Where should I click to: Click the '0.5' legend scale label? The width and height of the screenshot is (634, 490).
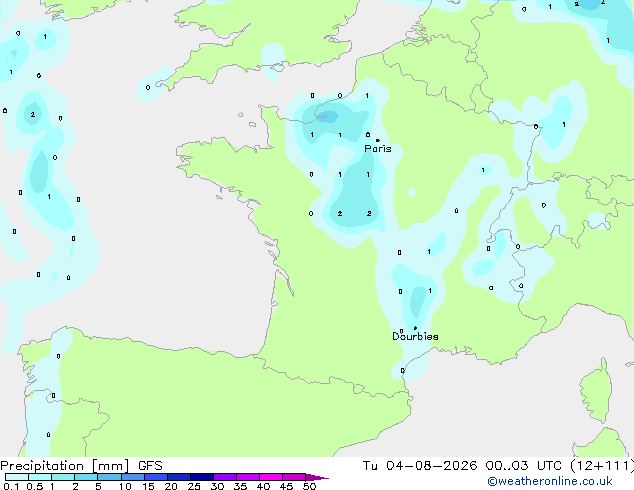tap(35, 486)
